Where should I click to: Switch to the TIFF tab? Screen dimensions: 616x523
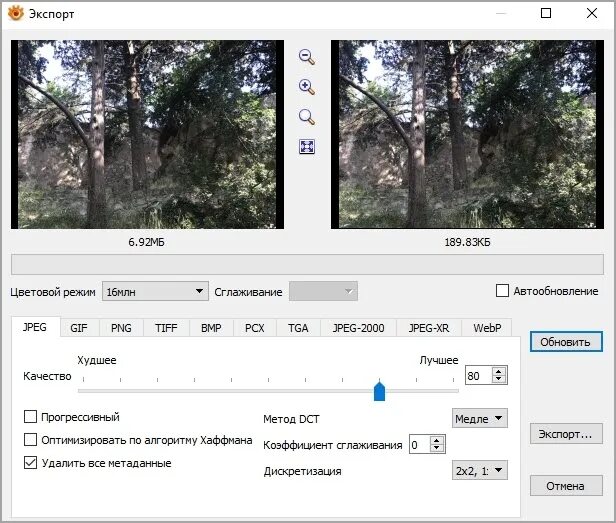(x=166, y=328)
